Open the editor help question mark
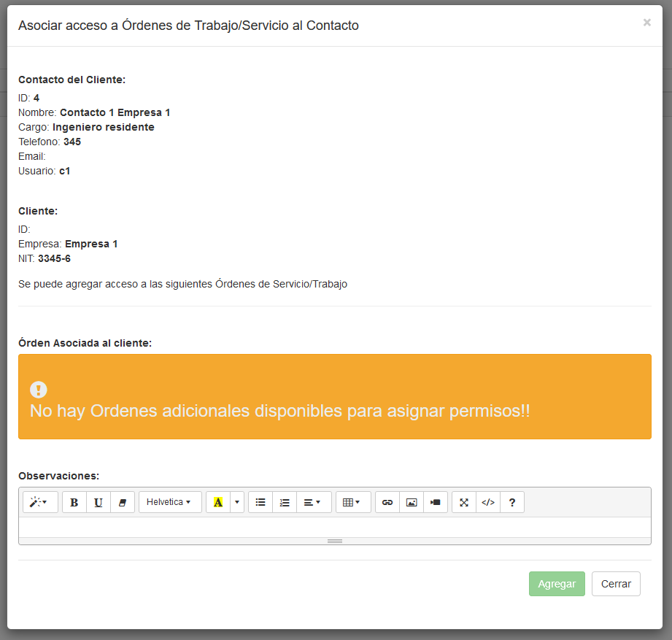Screen dimensions: 672x640 pos(512,502)
